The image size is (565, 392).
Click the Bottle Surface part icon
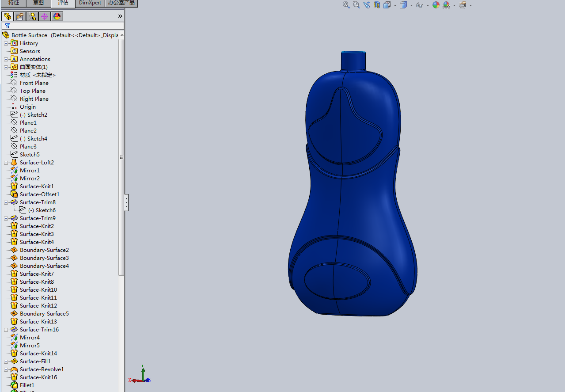(x=6, y=35)
